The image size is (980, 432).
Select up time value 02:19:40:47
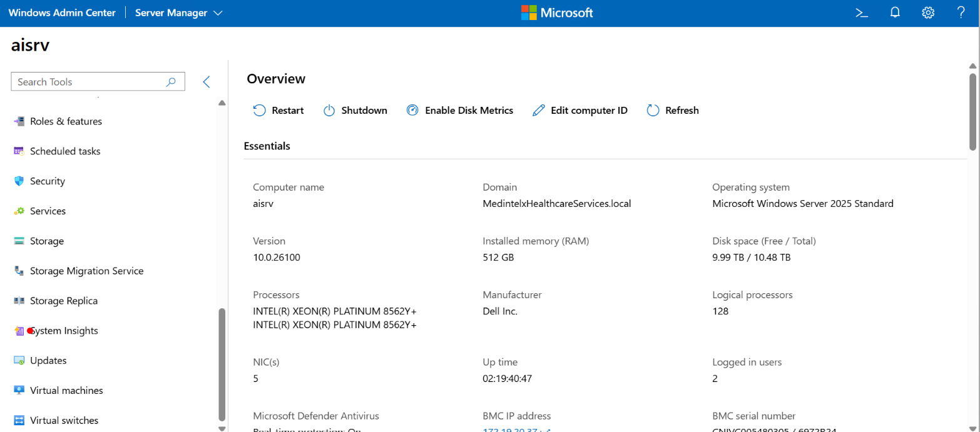point(508,378)
